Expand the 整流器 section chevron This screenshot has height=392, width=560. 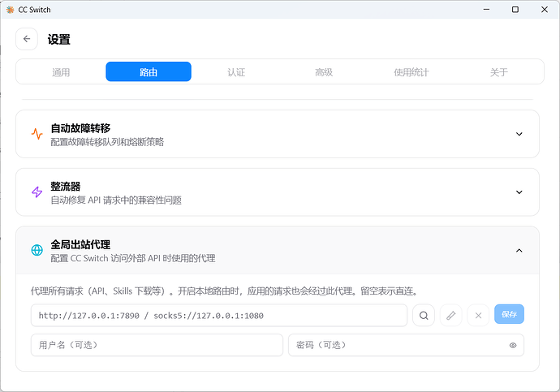(x=519, y=192)
